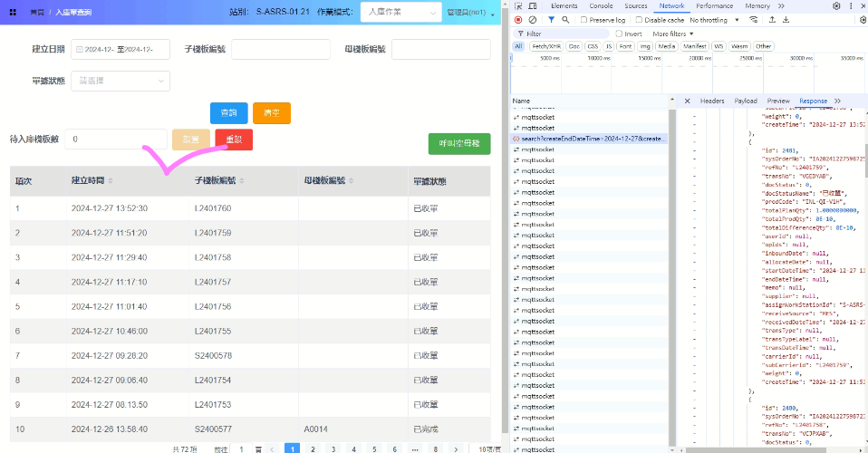Expand More filters dropdown

point(672,34)
